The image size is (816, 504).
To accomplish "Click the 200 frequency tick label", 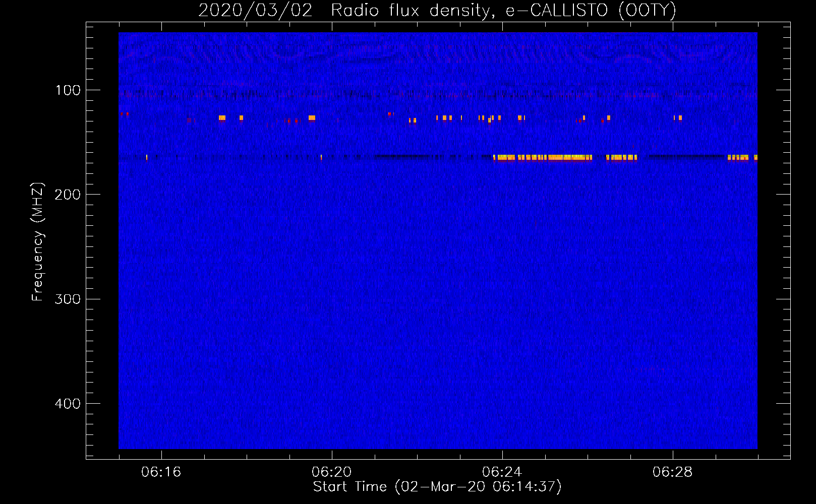I will pyautogui.click(x=68, y=195).
